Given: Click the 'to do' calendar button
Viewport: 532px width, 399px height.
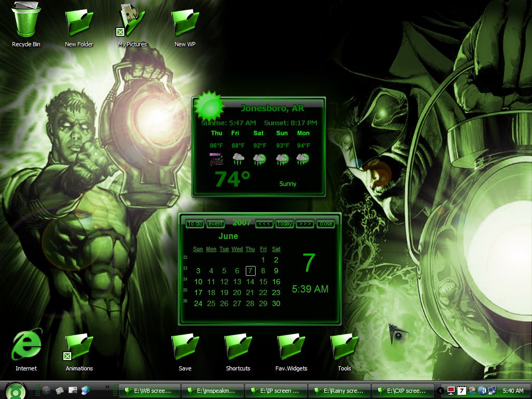Looking at the screenshot, I should (195, 223).
